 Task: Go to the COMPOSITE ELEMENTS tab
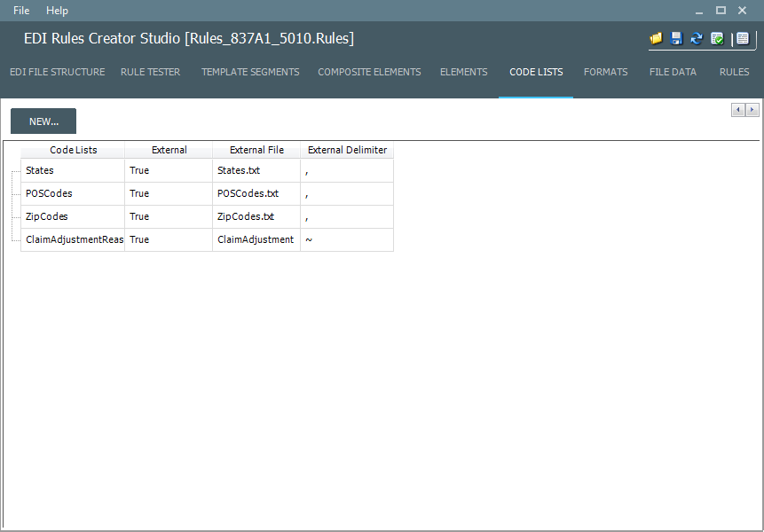pyautogui.click(x=369, y=72)
